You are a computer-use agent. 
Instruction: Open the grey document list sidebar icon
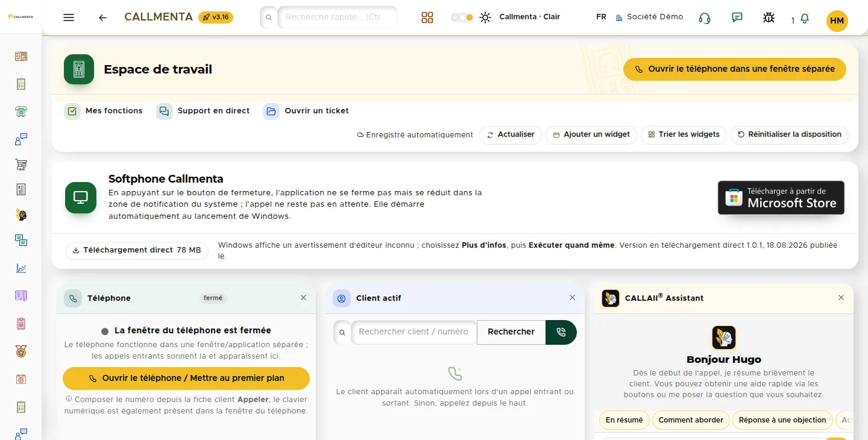[x=21, y=189]
